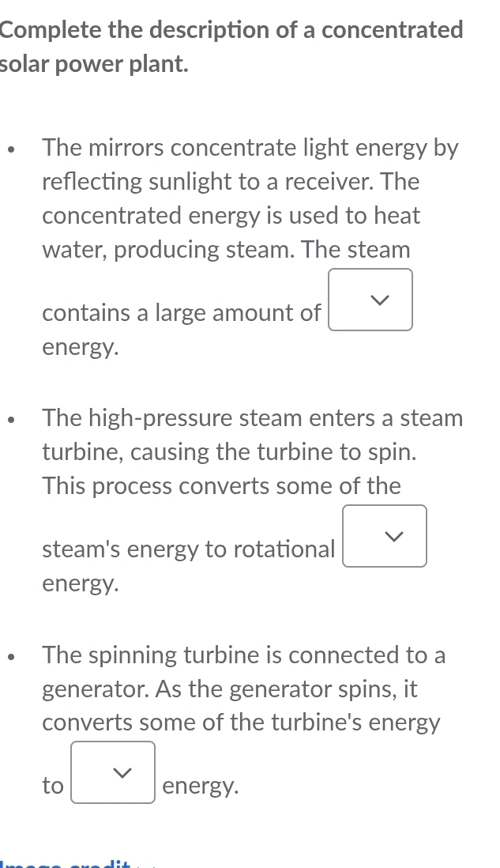Expand the dropdown in the second bullet point
This screenshot has width=500, height=868.
[385, 536]
